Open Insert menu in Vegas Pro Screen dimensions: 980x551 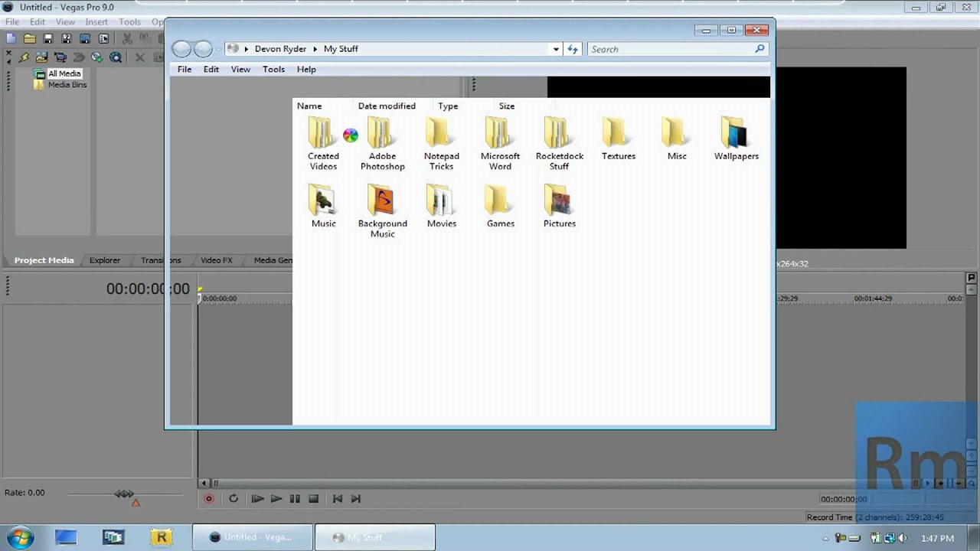click(x=96, y=22)
